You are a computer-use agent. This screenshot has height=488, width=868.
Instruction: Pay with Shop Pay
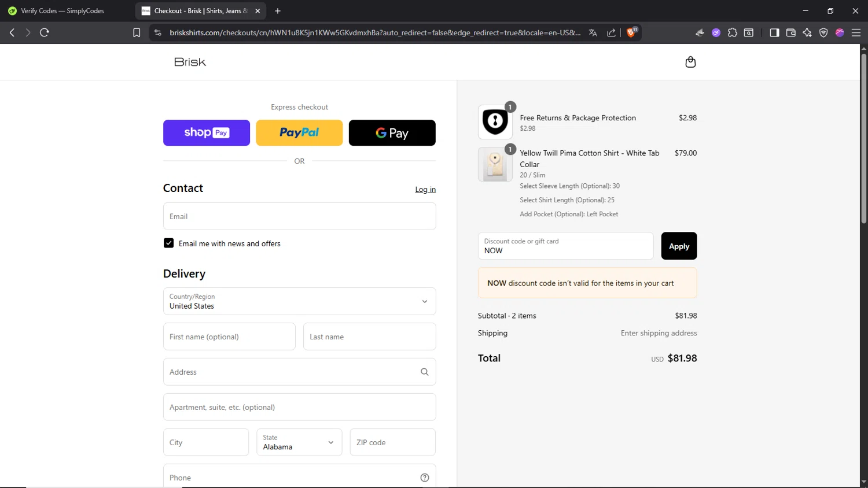click(207, 133)
